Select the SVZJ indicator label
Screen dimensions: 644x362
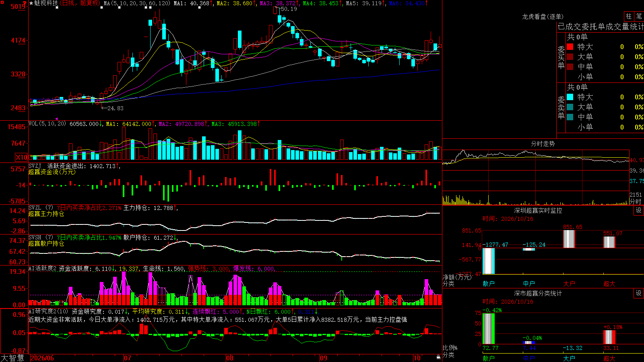(35, 166)
